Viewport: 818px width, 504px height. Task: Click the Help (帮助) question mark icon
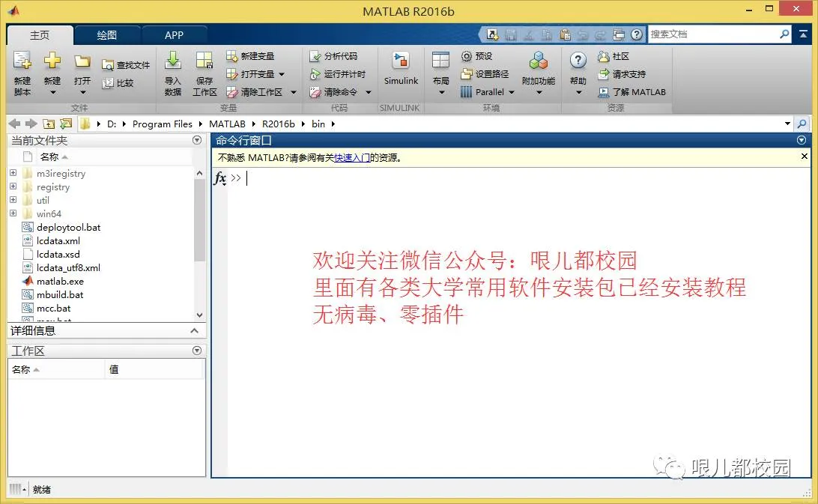[x=578, y=61]
